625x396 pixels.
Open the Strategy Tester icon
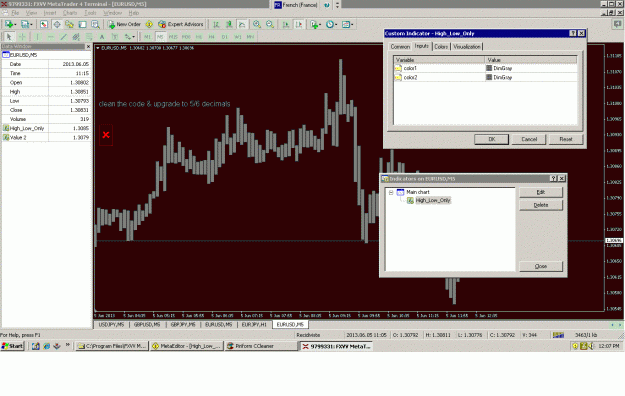click(95, 24)
